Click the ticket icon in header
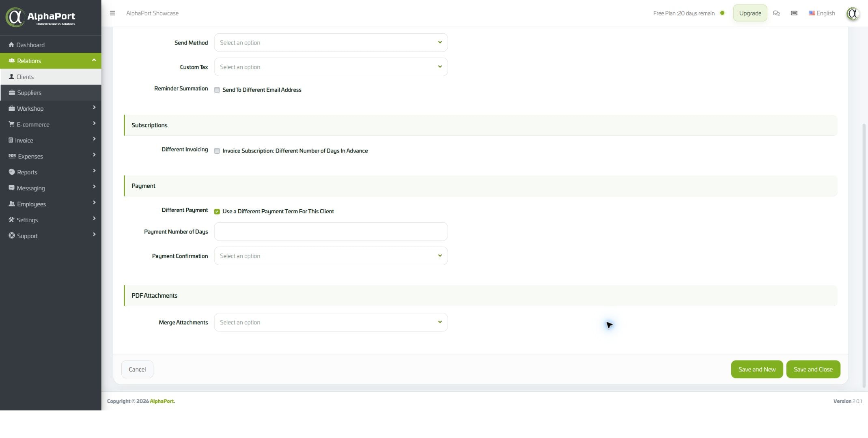Screen dimensions: 868x438 [794, 13]
